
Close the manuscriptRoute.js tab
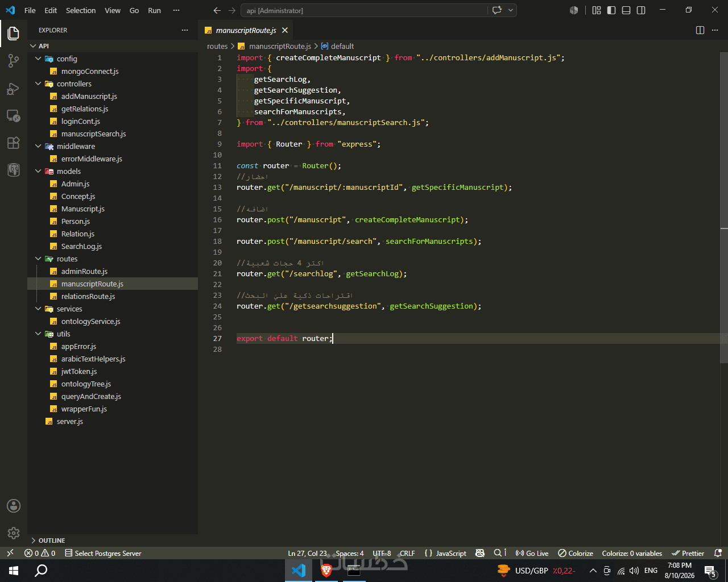[285, 30]
